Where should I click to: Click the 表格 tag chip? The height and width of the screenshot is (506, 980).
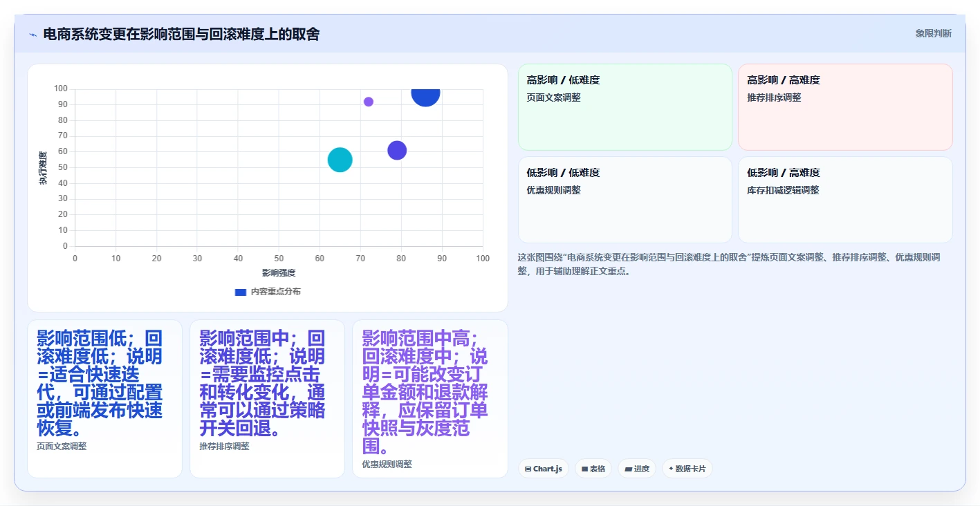click(593, 469)
